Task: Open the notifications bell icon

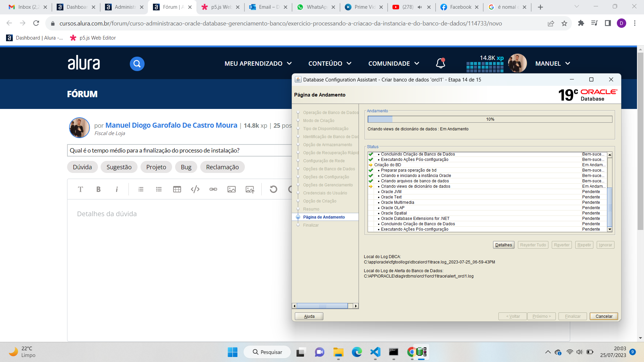Action: (440, 63)
